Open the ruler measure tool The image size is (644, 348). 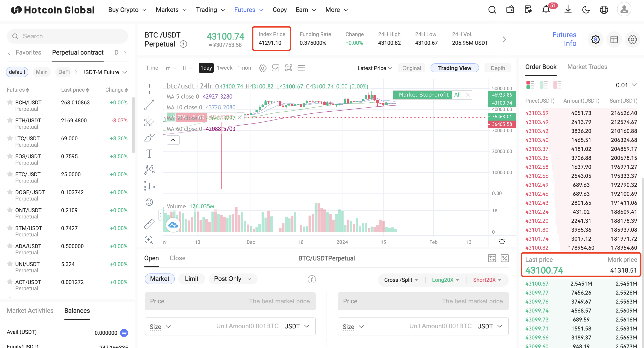coord(149,224)
